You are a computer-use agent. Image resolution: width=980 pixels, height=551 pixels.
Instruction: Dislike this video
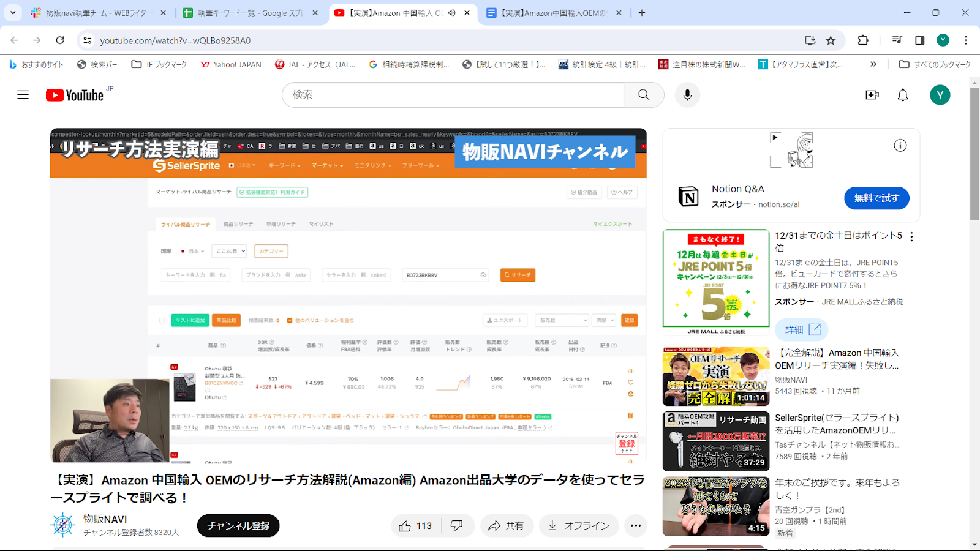point(457,526)
